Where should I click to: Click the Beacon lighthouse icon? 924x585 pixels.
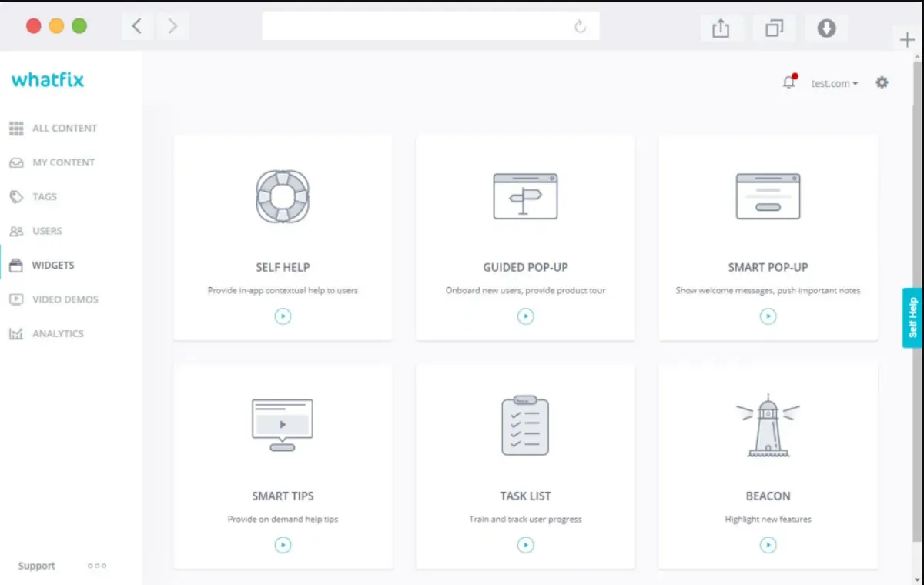tap(768, 425)
